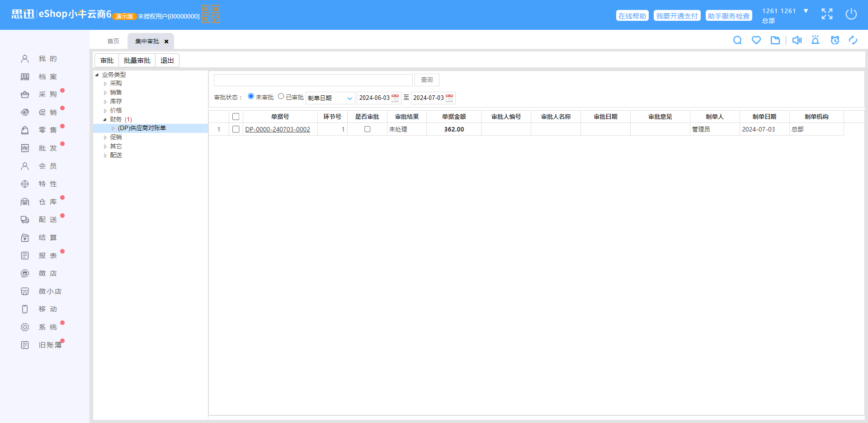The width and height of the screenshot is (868, 423).
Task: Click the 查询 button
Action: 427,80
